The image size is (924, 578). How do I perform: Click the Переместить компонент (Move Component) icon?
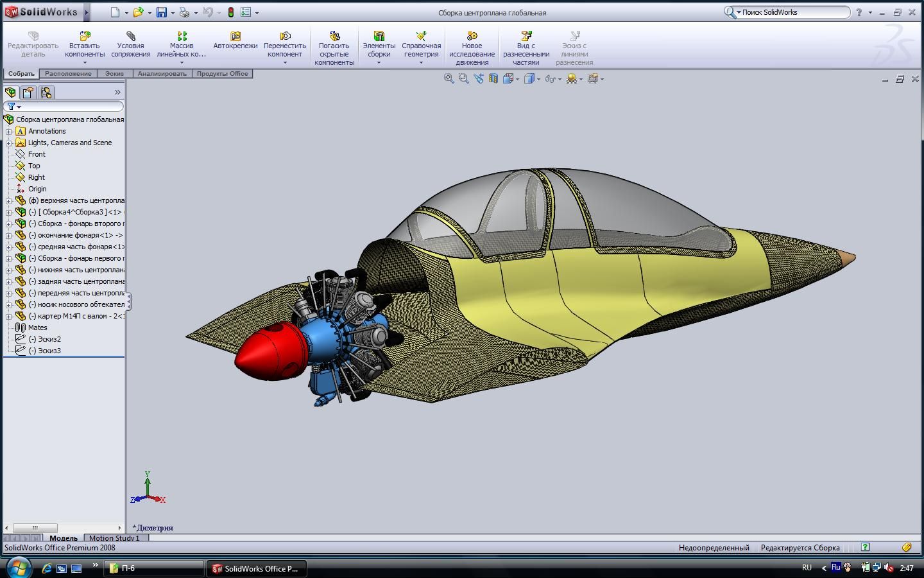click(285, 36)
